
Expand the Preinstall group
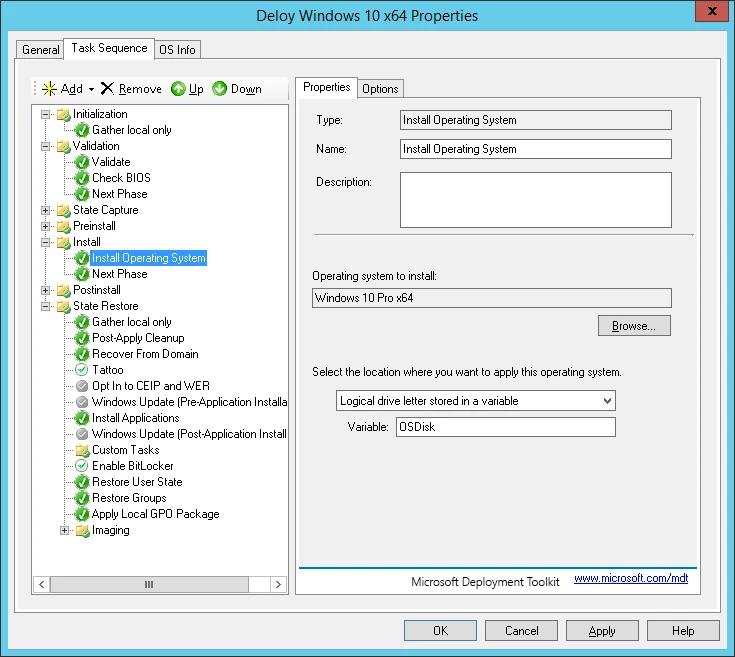point(45,226)
